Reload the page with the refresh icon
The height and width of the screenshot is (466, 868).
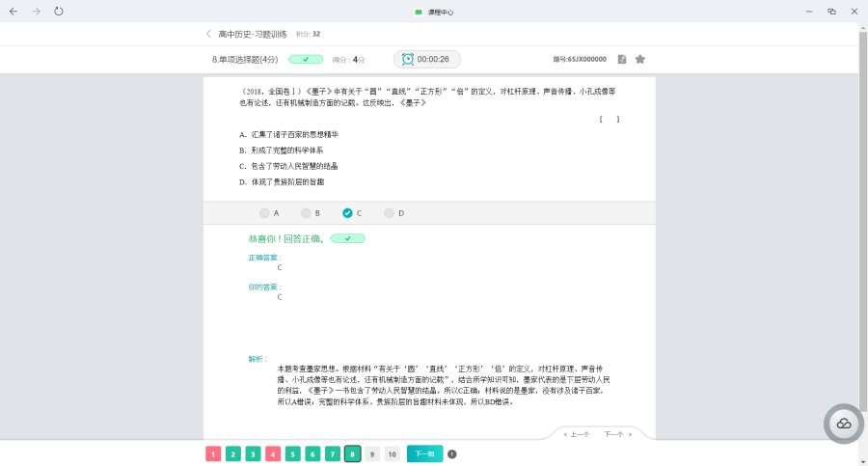[x=59, y=12]
